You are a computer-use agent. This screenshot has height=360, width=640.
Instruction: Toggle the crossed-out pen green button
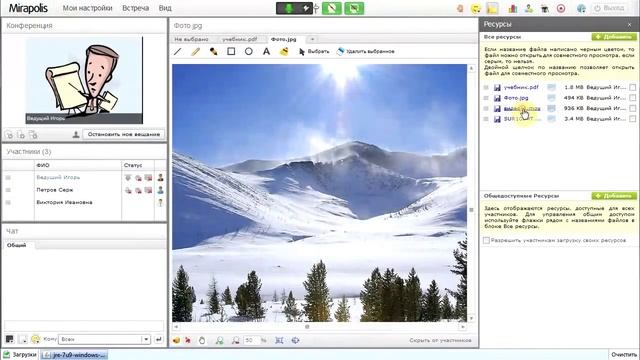click(x=331, y=8)
